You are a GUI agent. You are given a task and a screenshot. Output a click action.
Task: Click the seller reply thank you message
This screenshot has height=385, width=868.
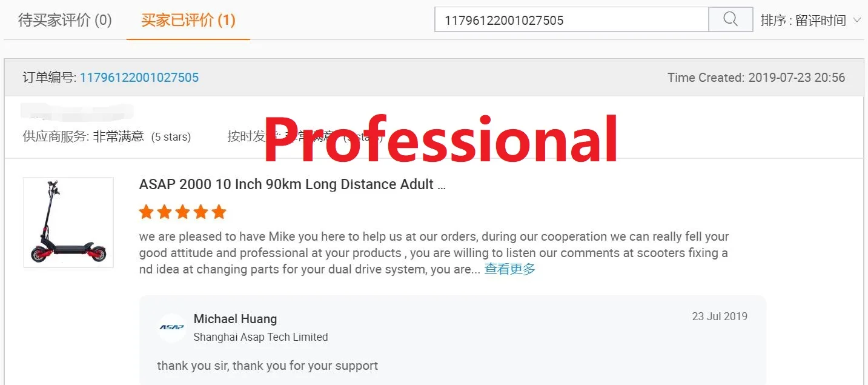click(x=267, y=366)
